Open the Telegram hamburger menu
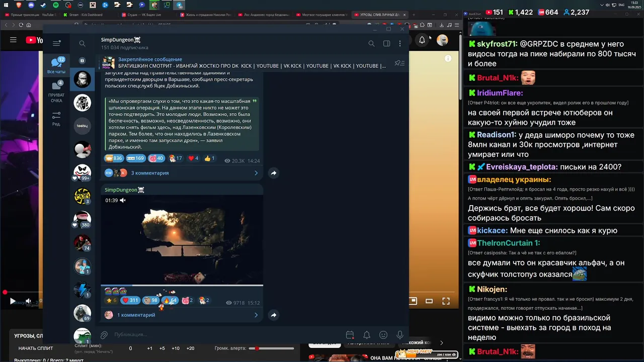The height and width of the screenshot is (362, 644). 57,43
